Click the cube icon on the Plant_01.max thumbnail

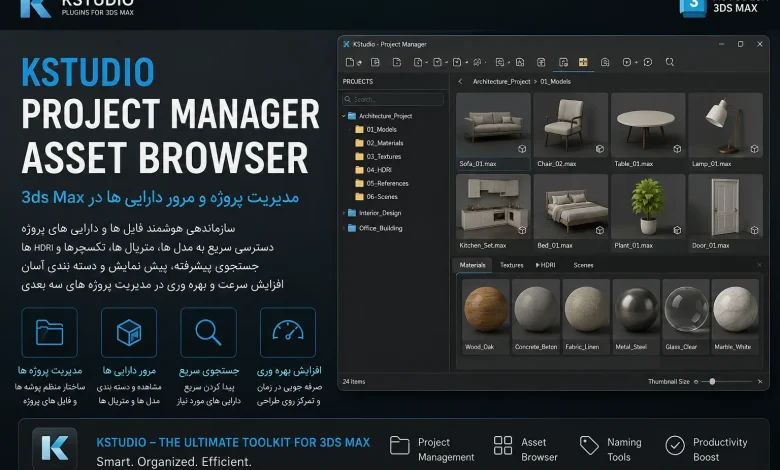tap(677, 230)
